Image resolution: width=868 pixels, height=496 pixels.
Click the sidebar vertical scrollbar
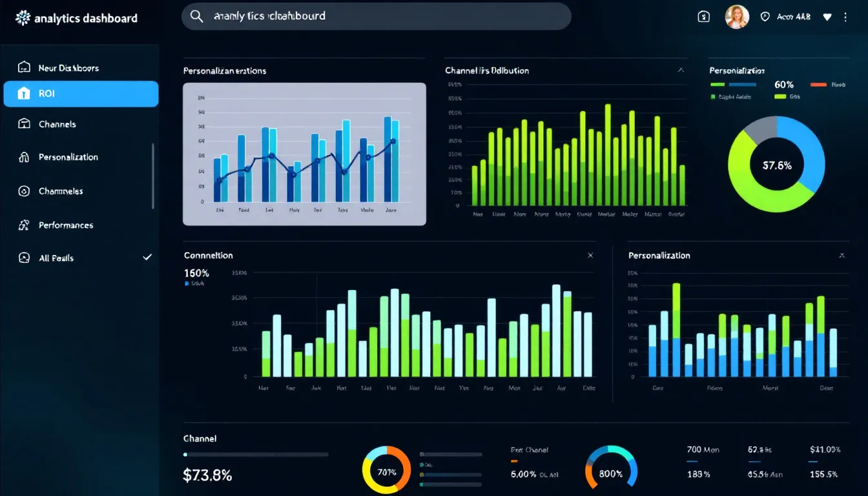153,176
